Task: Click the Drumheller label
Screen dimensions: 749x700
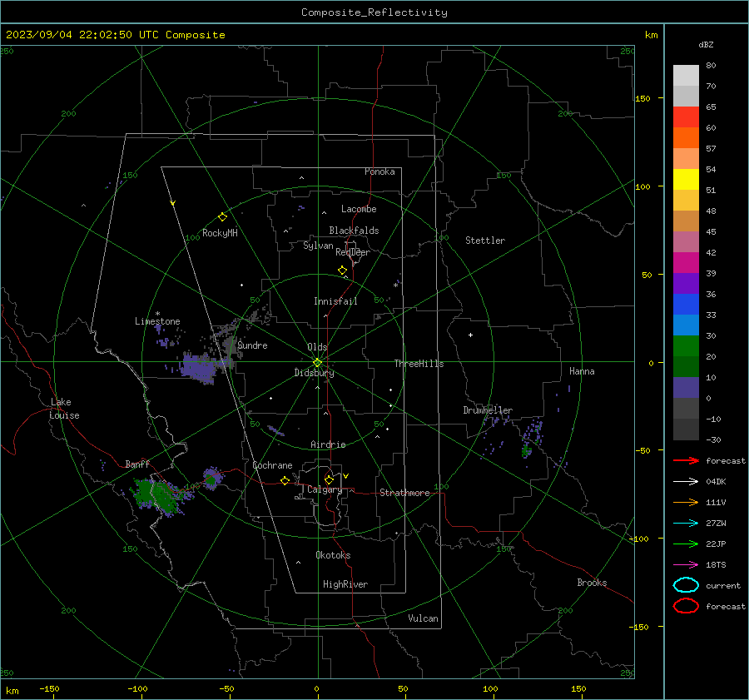Action: [x=488, y=410]
